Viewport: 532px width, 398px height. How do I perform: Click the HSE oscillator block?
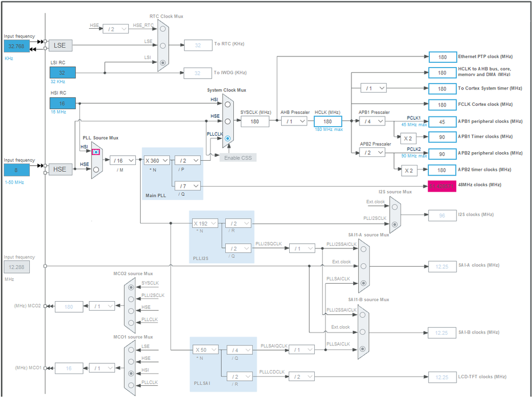tap(60, 169)
